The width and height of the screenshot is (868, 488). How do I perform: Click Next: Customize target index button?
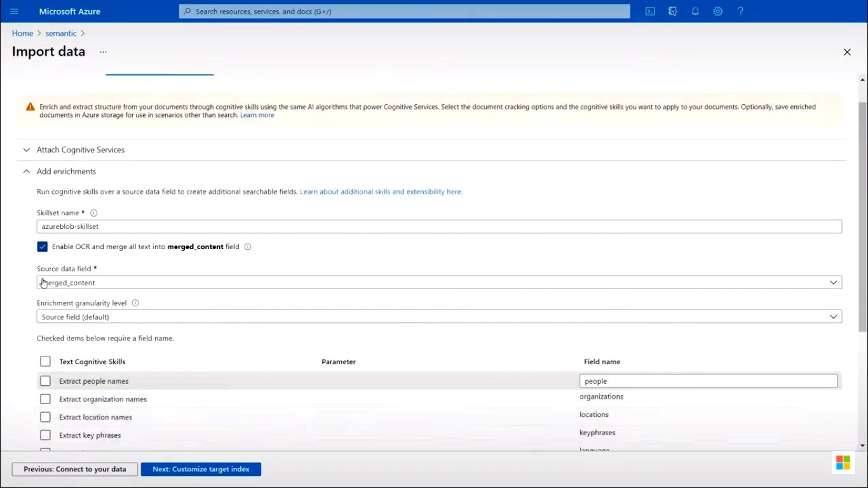tap(201, 469)
